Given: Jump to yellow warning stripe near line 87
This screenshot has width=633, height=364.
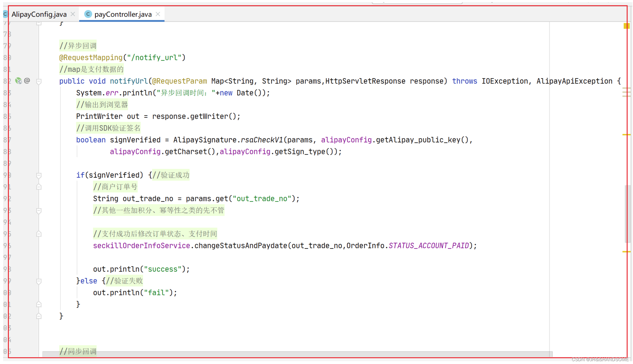Looking at the screenshot, I should pos(627,135).
